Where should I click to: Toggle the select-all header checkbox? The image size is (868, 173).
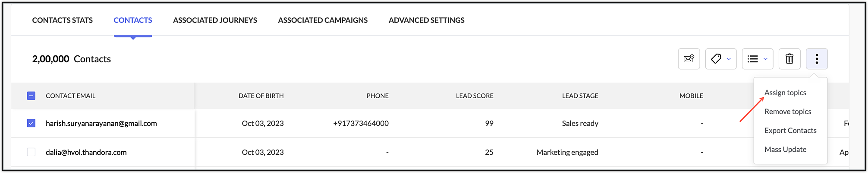pyautogui.click(x=31, y=96)
